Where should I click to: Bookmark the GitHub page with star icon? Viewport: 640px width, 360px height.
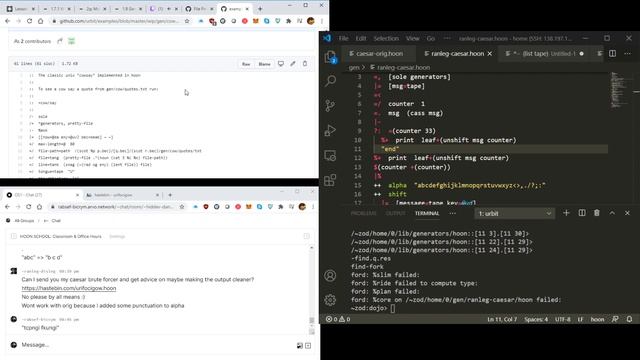(x=187, y=21)
